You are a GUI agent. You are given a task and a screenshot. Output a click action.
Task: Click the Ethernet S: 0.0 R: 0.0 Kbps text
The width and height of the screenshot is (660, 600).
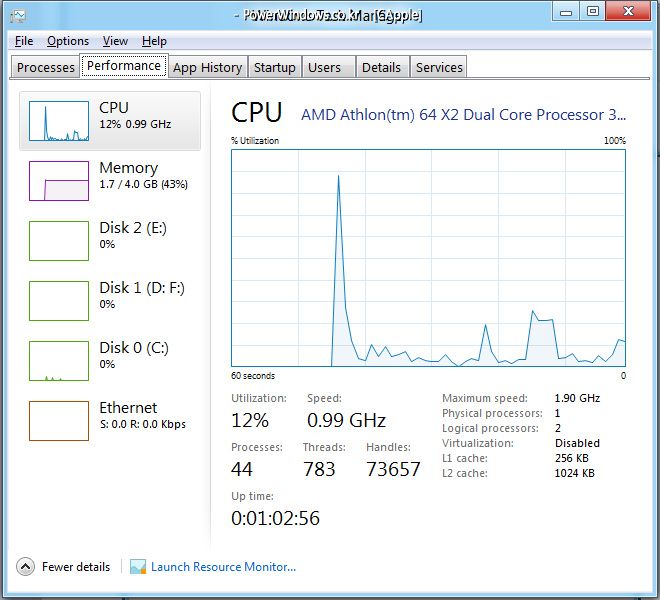[x=143, y=424]
